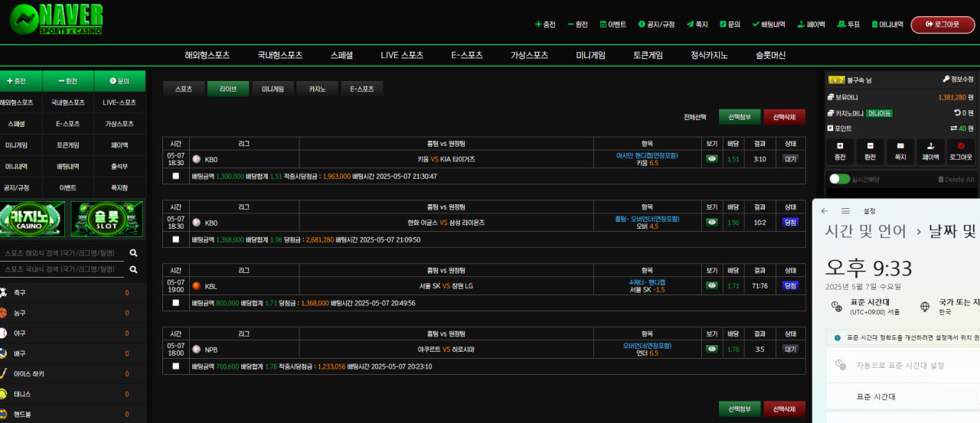Click the 정보수정 link in user panel

pos(958,80)
